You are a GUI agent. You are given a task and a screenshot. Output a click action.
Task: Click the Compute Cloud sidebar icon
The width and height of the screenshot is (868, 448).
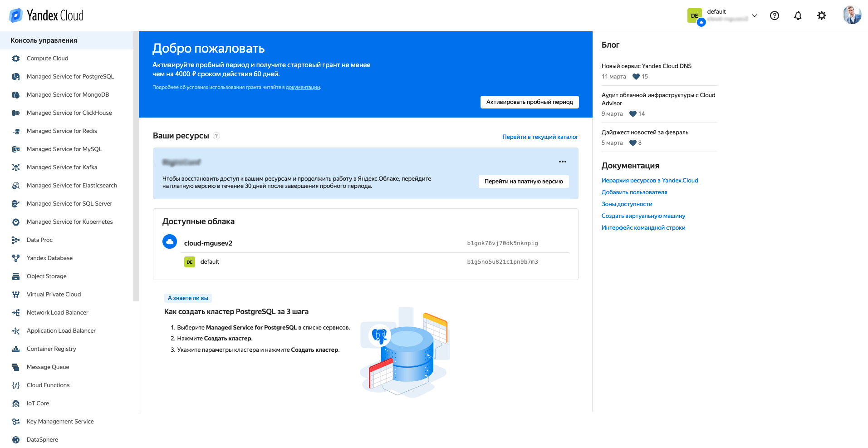click(16, 59)
